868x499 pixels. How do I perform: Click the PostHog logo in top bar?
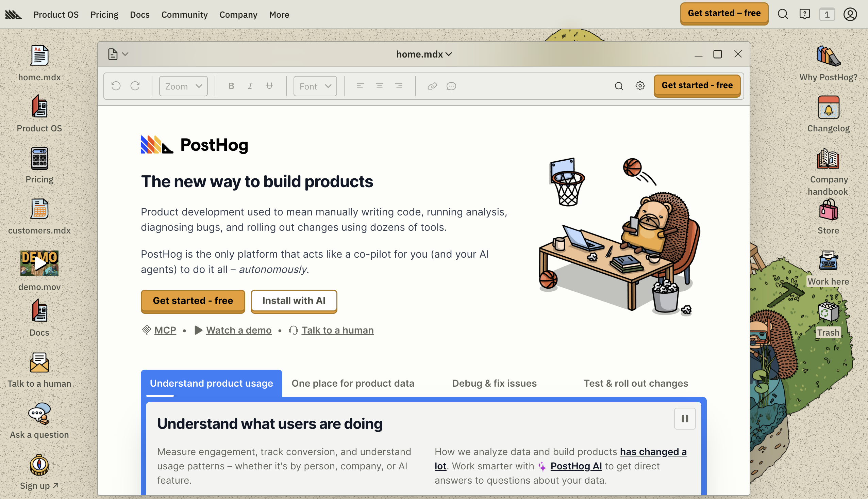coord(13,14)
